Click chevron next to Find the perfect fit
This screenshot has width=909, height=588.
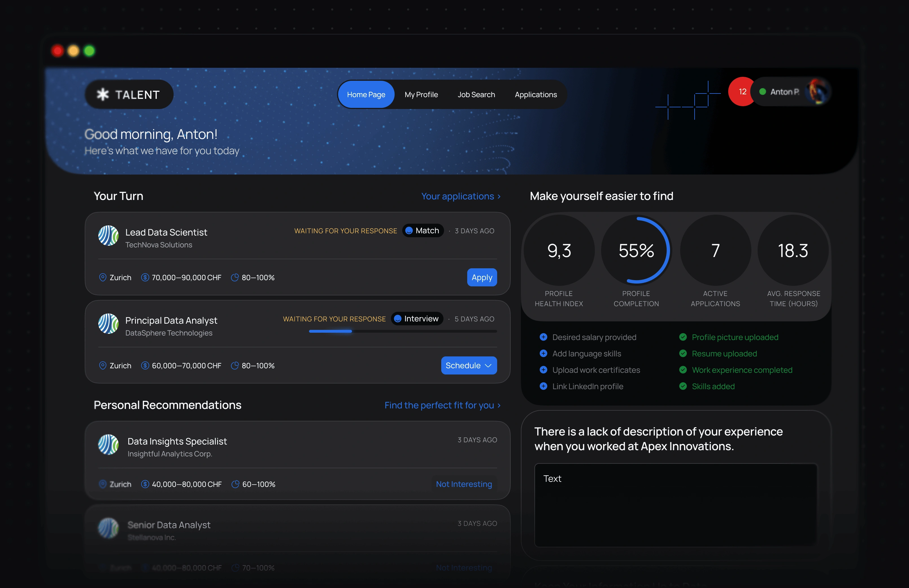(499, 406)
